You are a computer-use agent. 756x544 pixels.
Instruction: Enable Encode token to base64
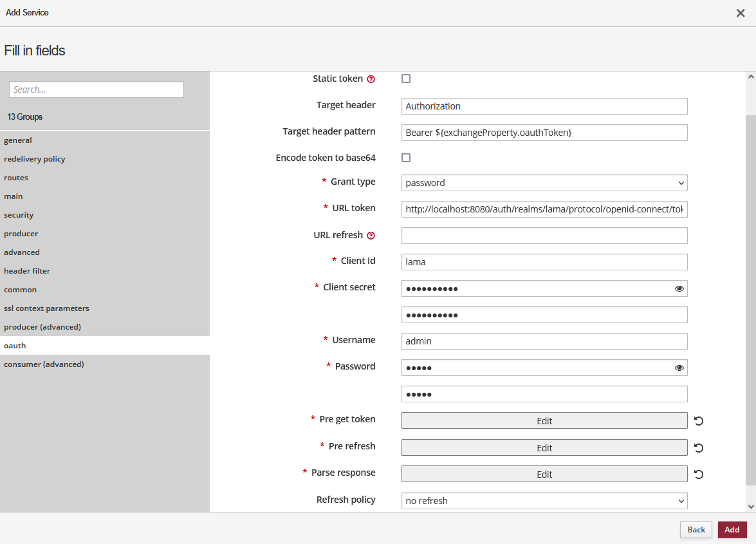[405, 158]
